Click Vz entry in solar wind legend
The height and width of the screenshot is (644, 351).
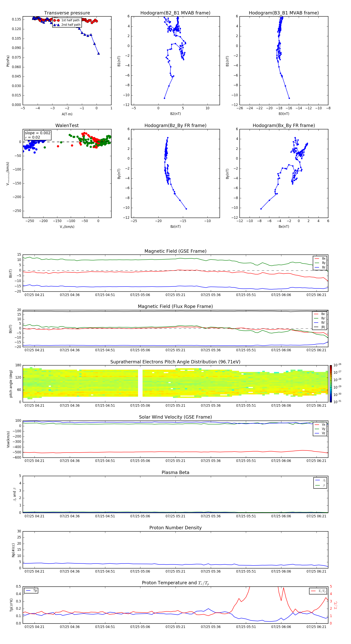coord(320,433)
